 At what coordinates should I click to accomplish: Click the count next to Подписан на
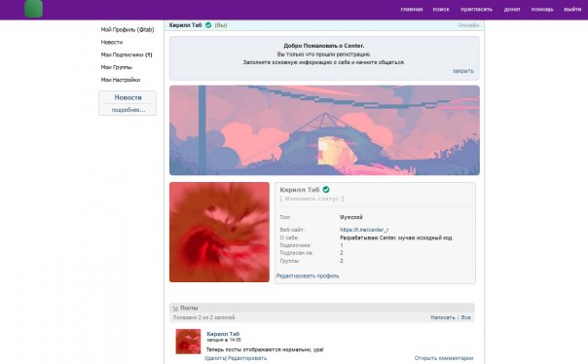click(342, 253)
